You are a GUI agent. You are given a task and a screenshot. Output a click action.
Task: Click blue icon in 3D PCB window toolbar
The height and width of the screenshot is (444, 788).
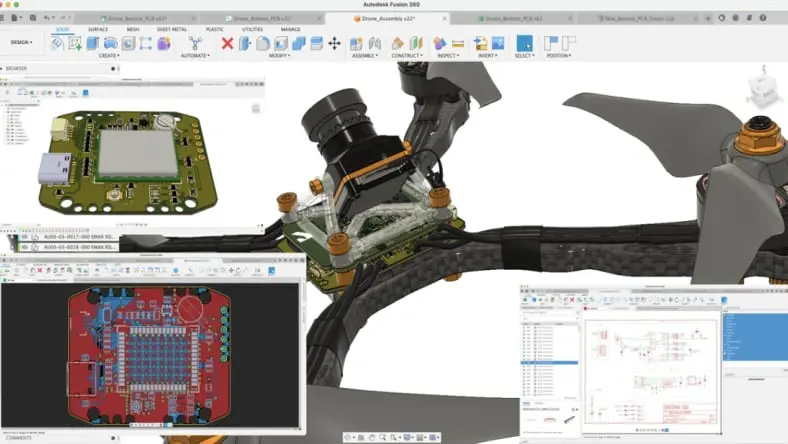(x=85, y=93)
